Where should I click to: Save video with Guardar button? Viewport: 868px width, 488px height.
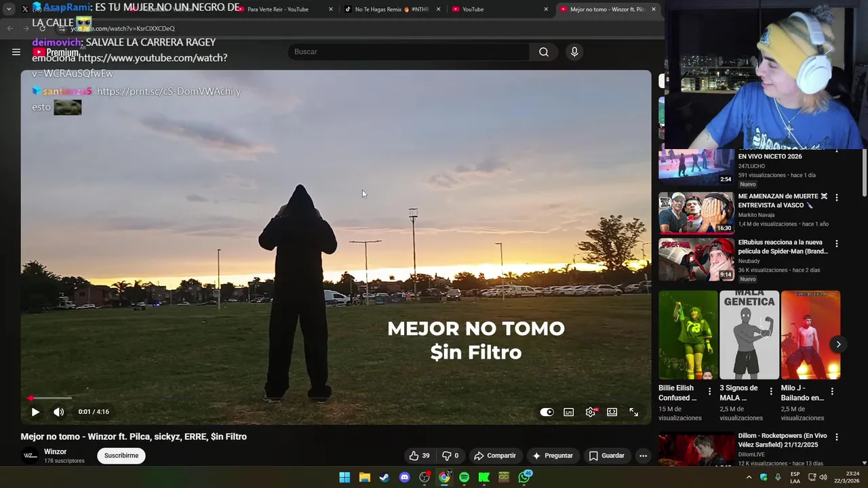pyautogui.click(x=607, y=455)
